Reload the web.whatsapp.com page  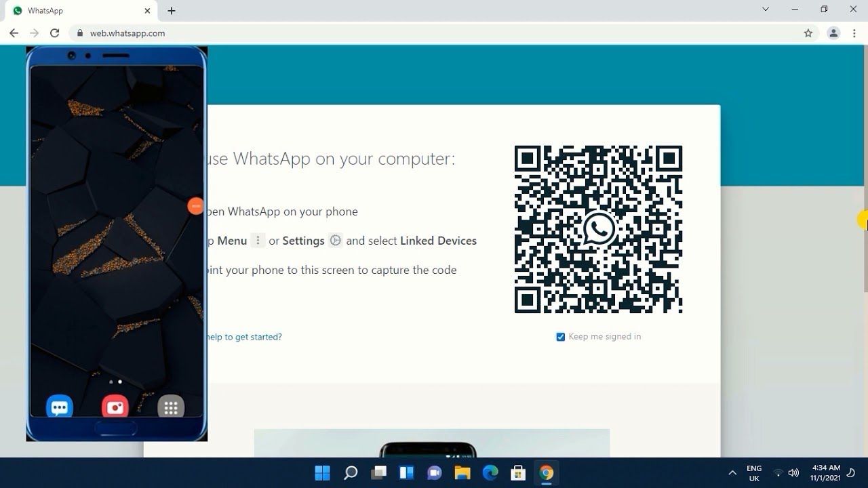pyautogui.click(x=55, y=33)
